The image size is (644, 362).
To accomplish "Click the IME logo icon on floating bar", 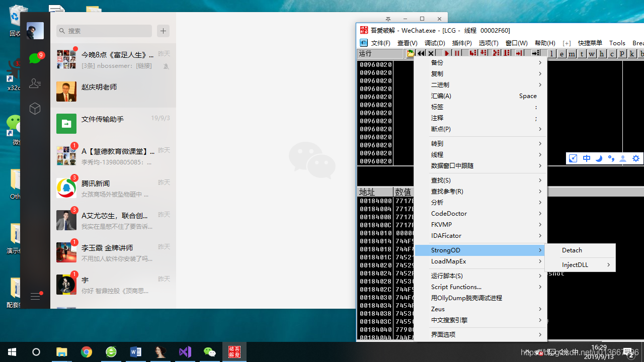I will tap(573, 158).
